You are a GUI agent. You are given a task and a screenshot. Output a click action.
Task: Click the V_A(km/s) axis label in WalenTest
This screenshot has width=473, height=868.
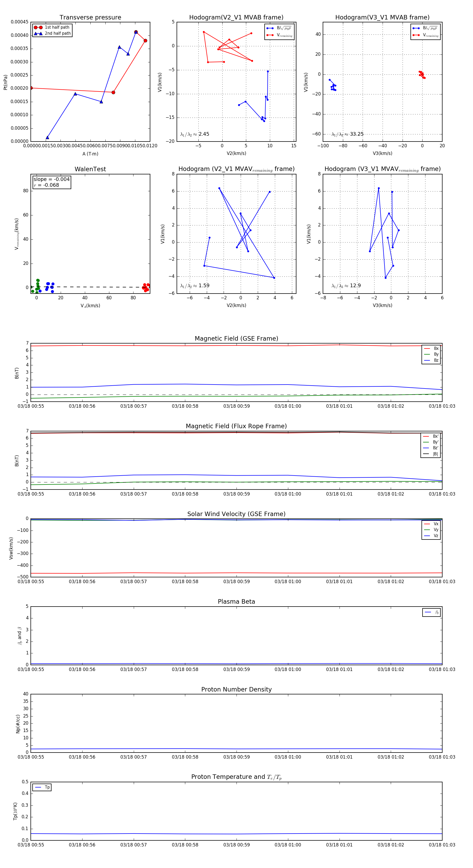click(x=90, y=306)
